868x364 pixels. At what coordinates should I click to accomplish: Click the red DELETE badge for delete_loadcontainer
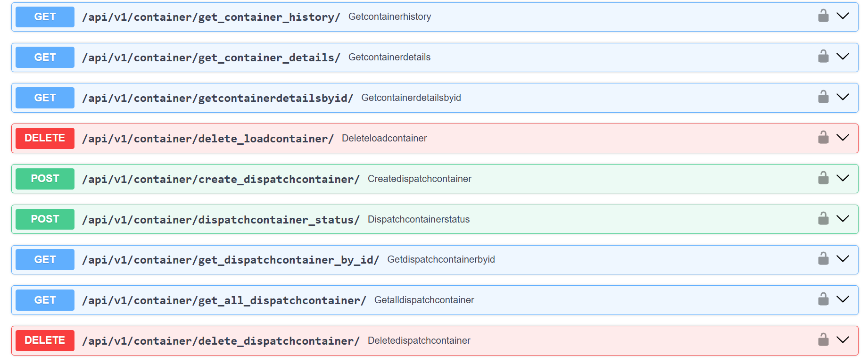[x=45, y=138]
